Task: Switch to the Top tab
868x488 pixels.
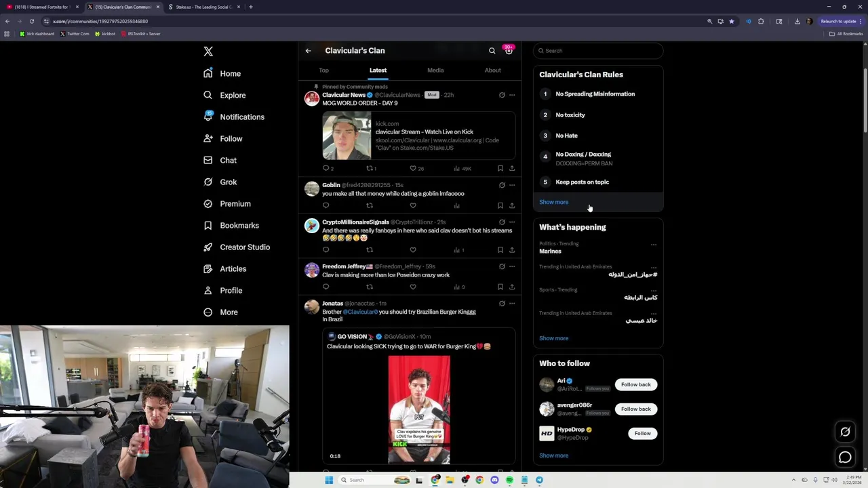Action: point(323,70)
